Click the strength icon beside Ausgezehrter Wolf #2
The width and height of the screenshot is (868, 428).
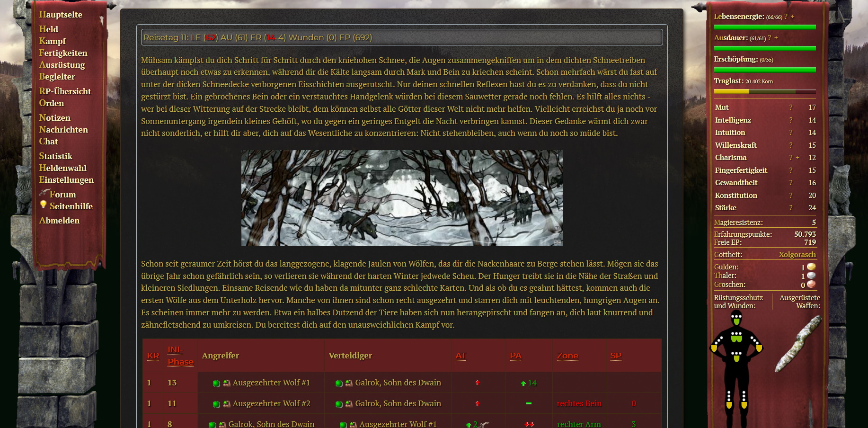tap(227, 403)
